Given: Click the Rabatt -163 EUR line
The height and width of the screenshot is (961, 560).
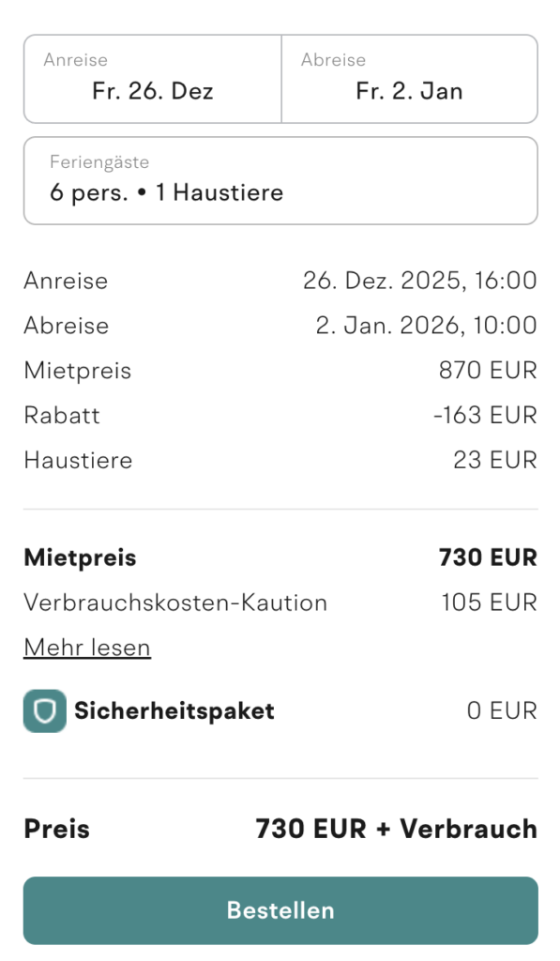Looking at the screenshot, I should click(281, 415).
